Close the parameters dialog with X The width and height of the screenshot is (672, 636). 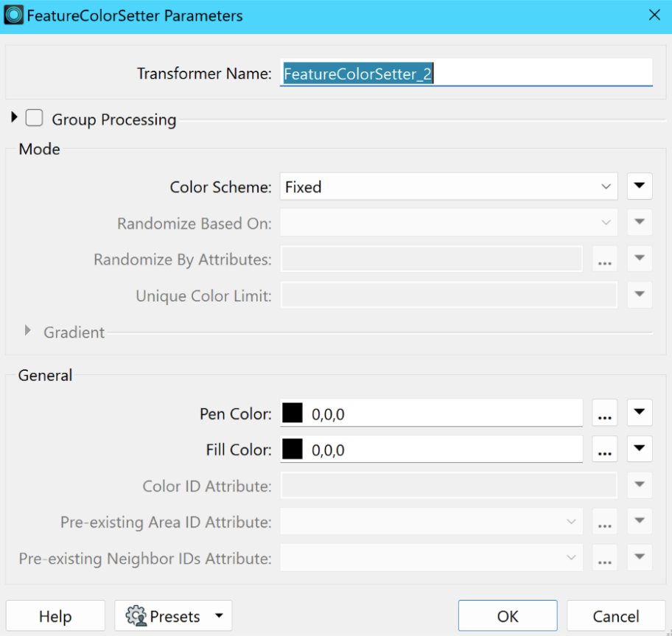pos(654,15)
